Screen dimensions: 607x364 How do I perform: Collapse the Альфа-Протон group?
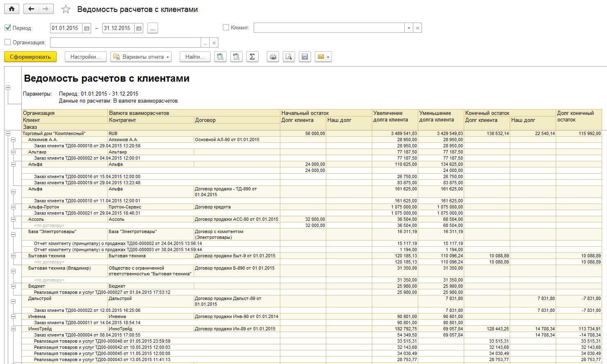[x=14, y=207]
